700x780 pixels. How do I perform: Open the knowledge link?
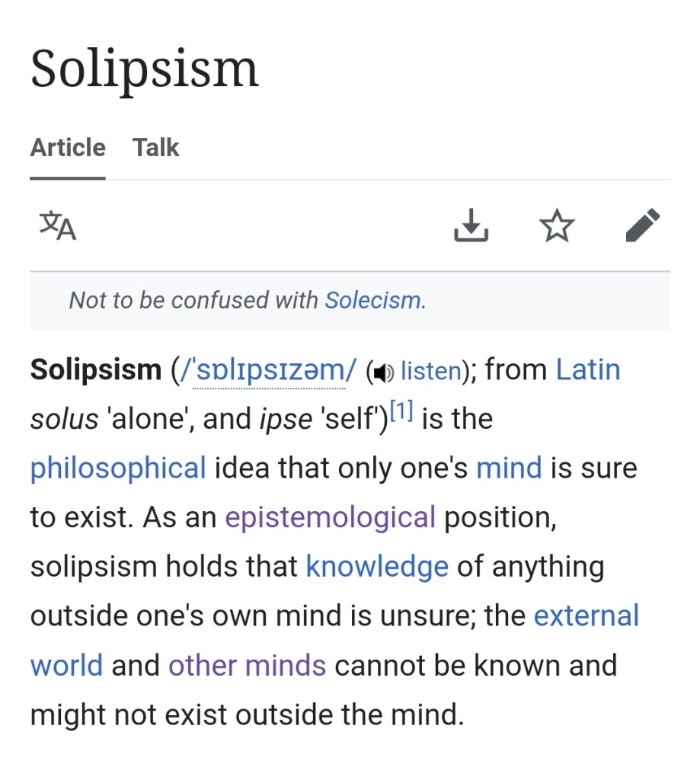click(x=377, y=566)
